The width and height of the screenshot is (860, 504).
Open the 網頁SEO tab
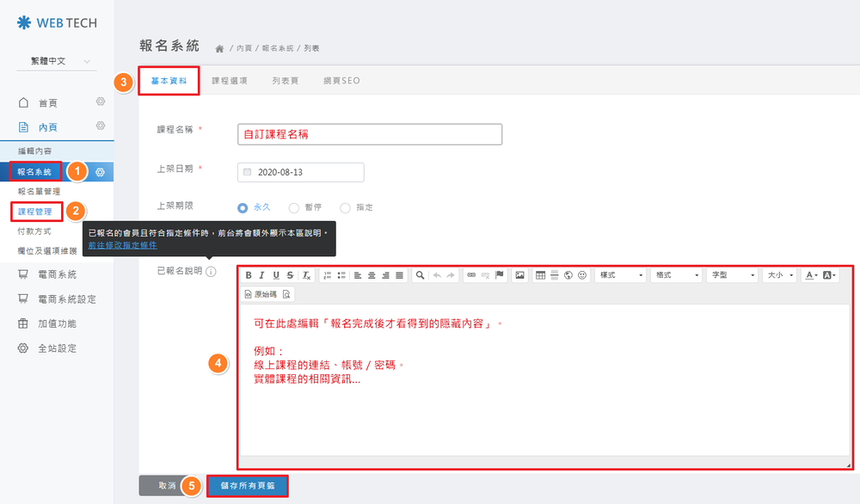[x=341, y=81]
